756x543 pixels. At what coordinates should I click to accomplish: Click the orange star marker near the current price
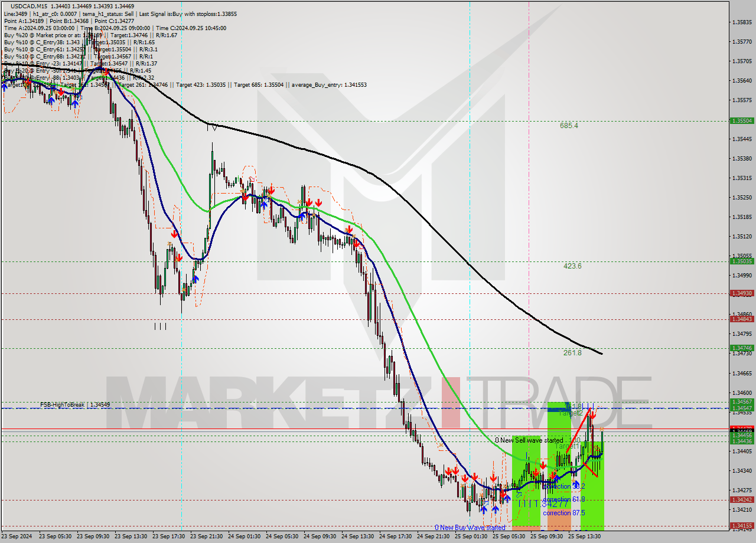tap(602, 430)
